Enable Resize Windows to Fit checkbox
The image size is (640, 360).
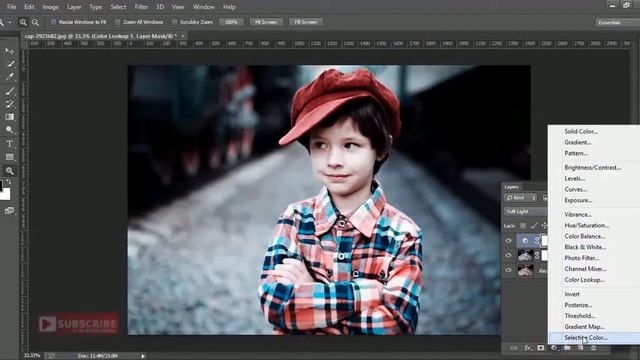53,22
